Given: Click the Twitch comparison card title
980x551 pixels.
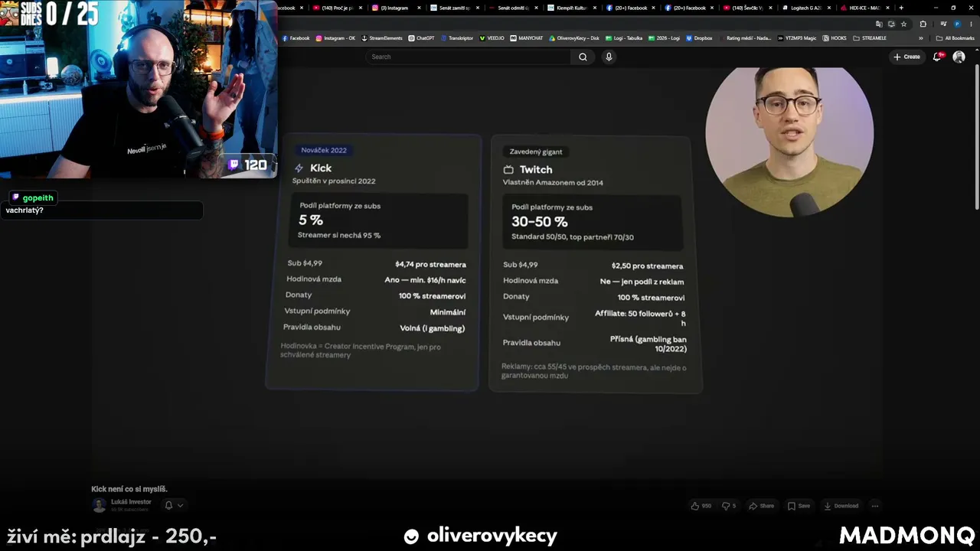Looking at the screenshot, I should coord(536,169).
